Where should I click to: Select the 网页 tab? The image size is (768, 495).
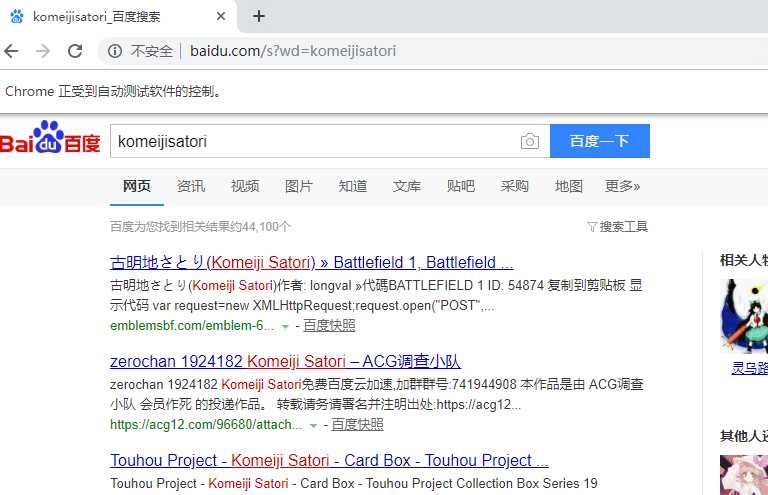point(137,186)
